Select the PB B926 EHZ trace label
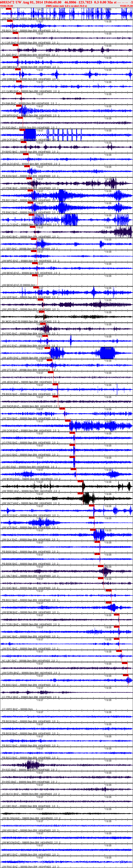 point(31,395)
